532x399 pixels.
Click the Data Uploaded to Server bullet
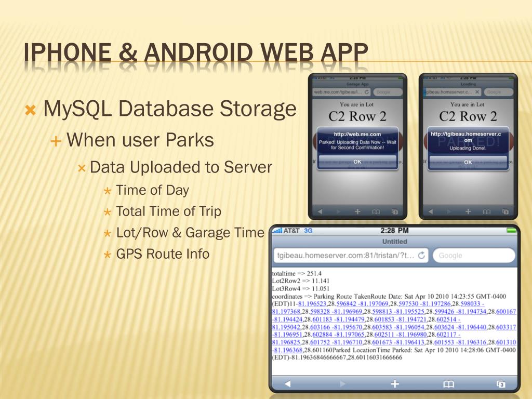coord(181,167)
